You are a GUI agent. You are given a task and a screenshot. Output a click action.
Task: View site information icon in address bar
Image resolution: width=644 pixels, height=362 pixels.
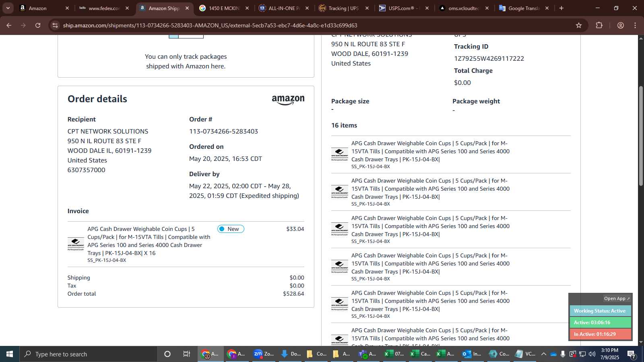pos(56,25)
